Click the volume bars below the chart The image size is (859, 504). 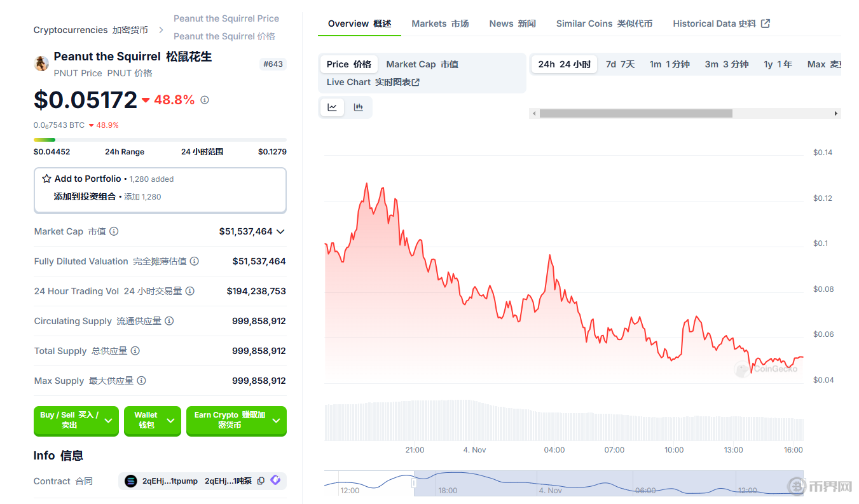564,421
